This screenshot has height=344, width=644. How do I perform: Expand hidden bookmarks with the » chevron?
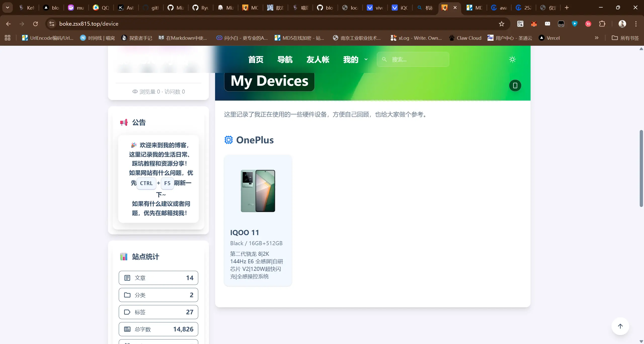(597, 38)
